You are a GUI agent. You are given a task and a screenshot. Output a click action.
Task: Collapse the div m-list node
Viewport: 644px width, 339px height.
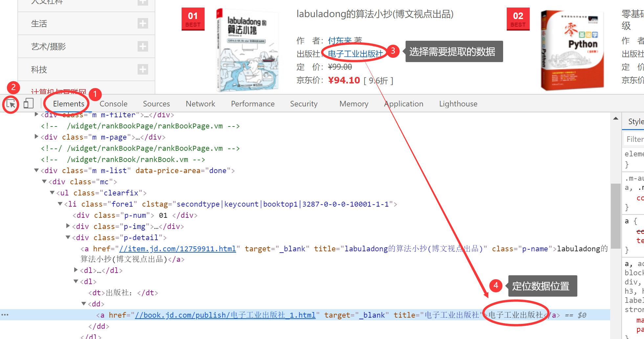pos(36,170)
